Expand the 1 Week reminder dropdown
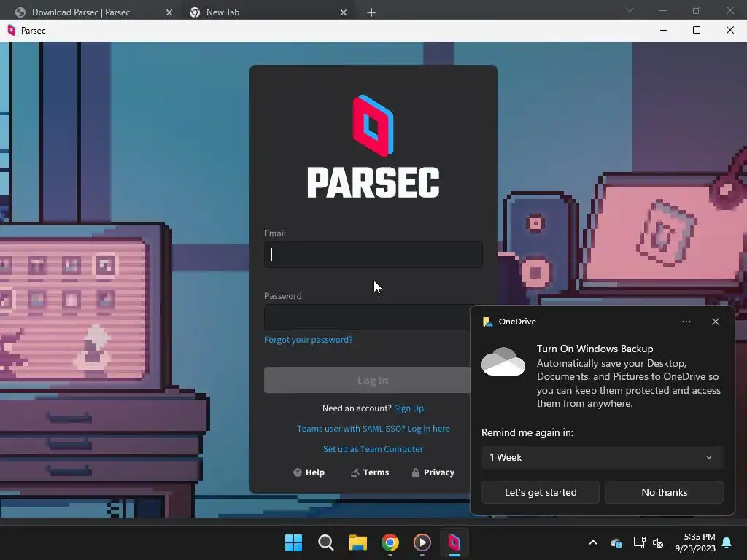 tap(602, 457)
